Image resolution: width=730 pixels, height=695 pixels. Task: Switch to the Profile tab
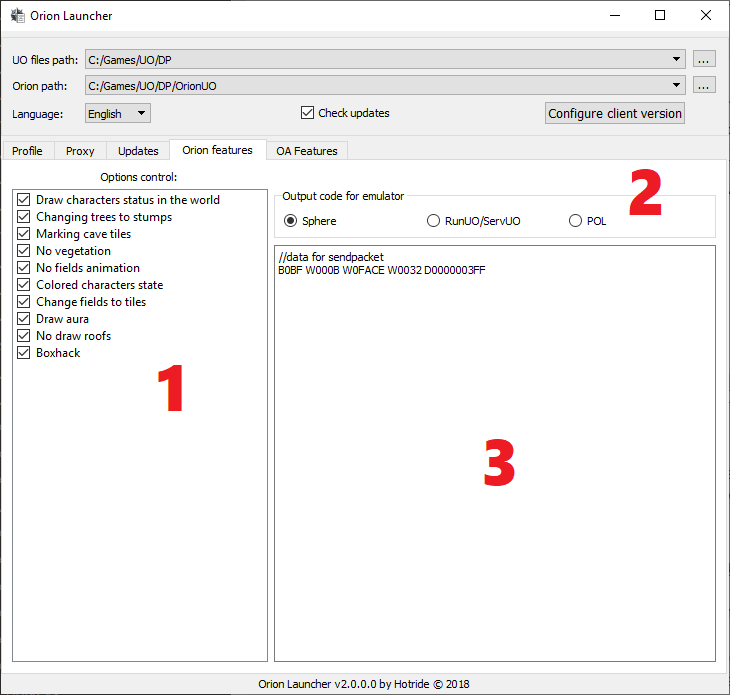27,151
